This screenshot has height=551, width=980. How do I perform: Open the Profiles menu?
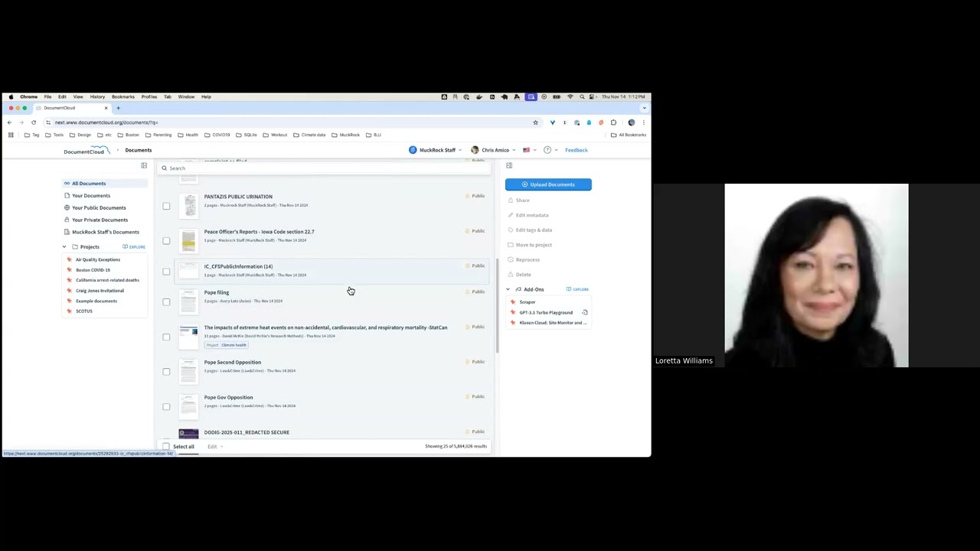pos(149,97)
